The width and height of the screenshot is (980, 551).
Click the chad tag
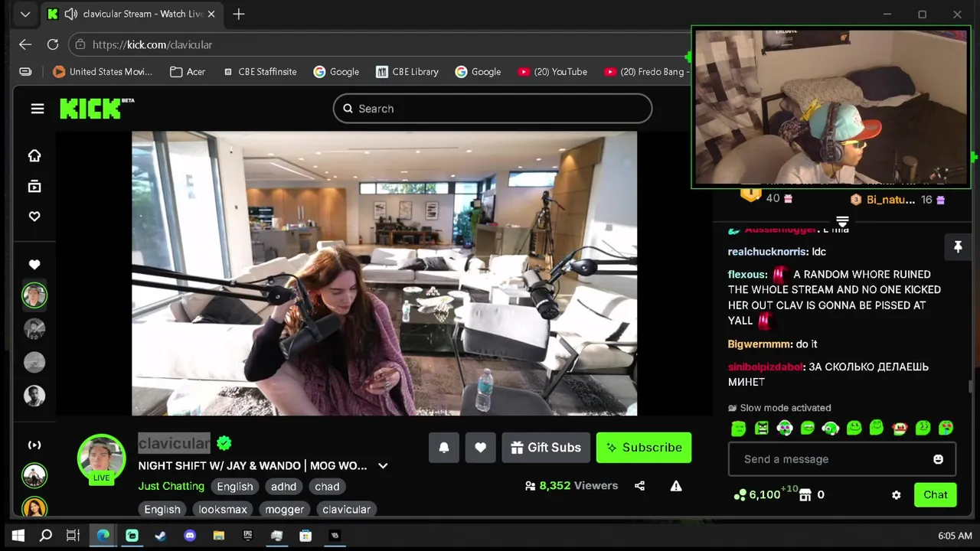(327, 487)
